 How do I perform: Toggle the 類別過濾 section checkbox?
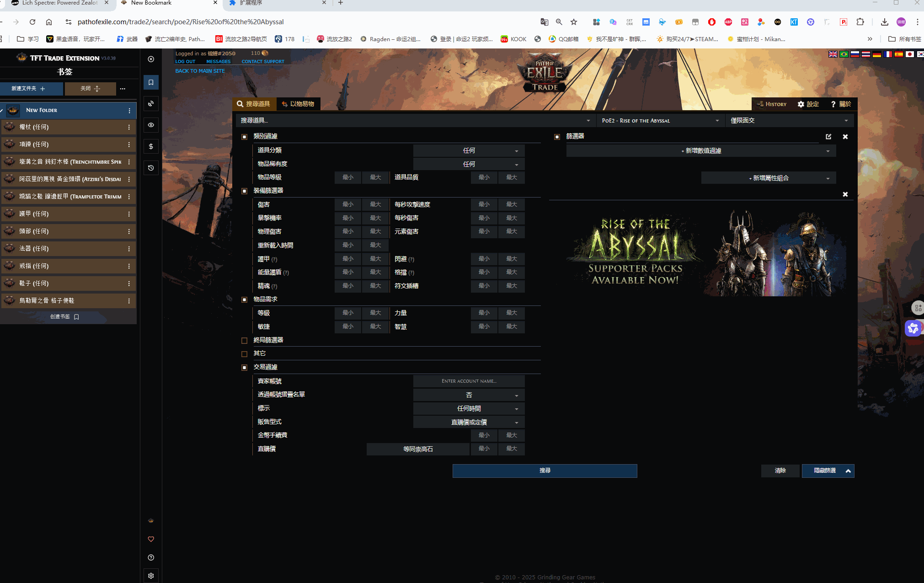click(244, 137)
